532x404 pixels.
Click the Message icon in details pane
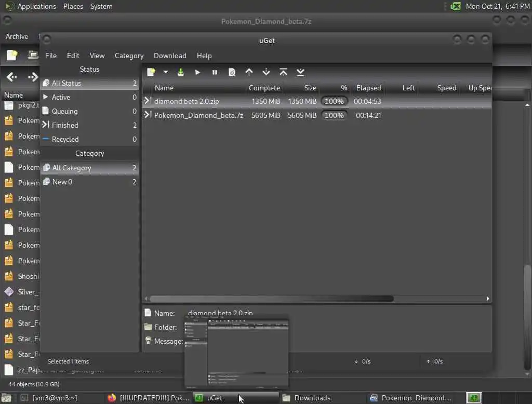[x=148, y=340]
